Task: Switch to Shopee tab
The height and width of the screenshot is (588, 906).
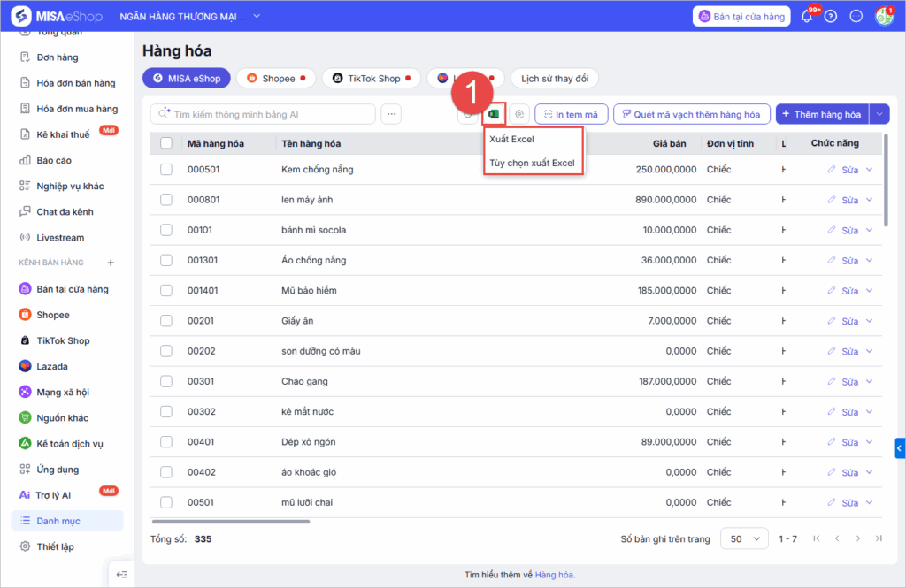Action: click(276, 79)
